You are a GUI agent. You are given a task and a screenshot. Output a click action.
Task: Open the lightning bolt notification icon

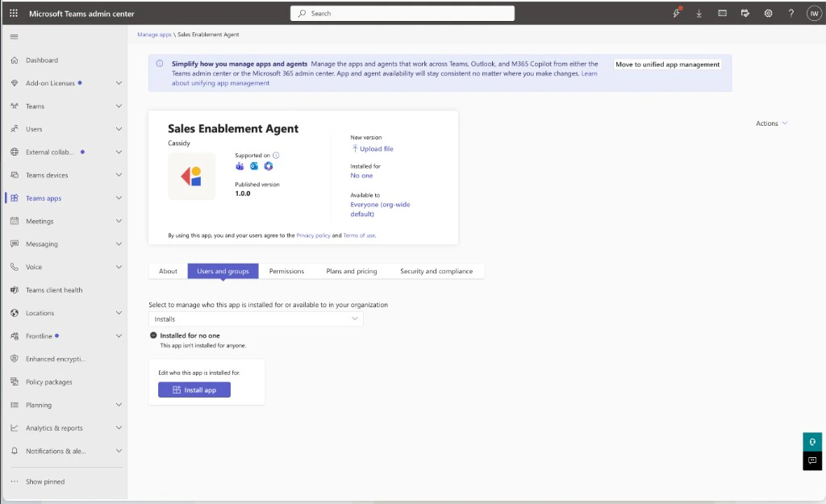(677, 13)
